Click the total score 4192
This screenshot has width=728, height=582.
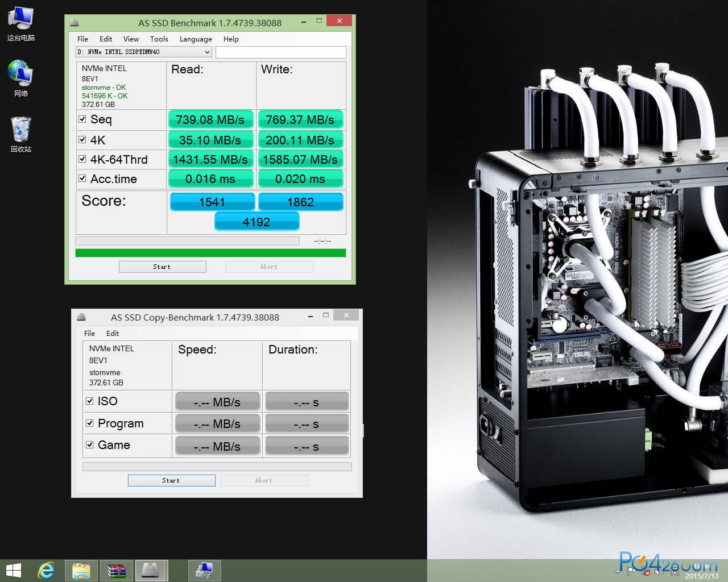pyautogui.click(x=257, y=222)
